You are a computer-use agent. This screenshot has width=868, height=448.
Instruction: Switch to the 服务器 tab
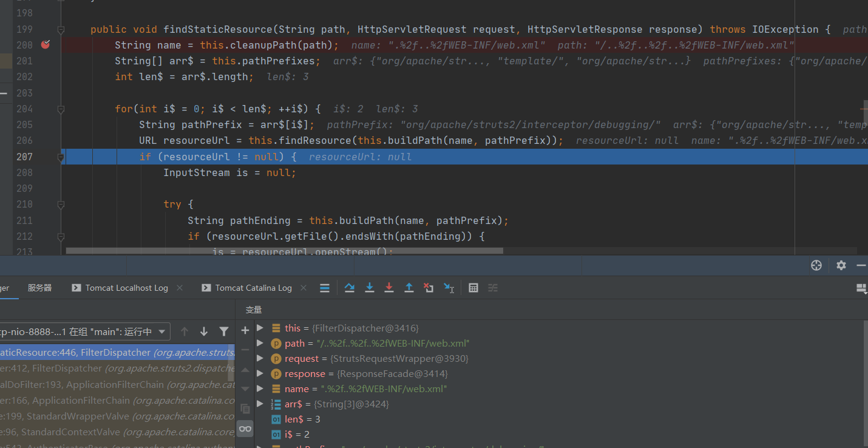[40, 288]
